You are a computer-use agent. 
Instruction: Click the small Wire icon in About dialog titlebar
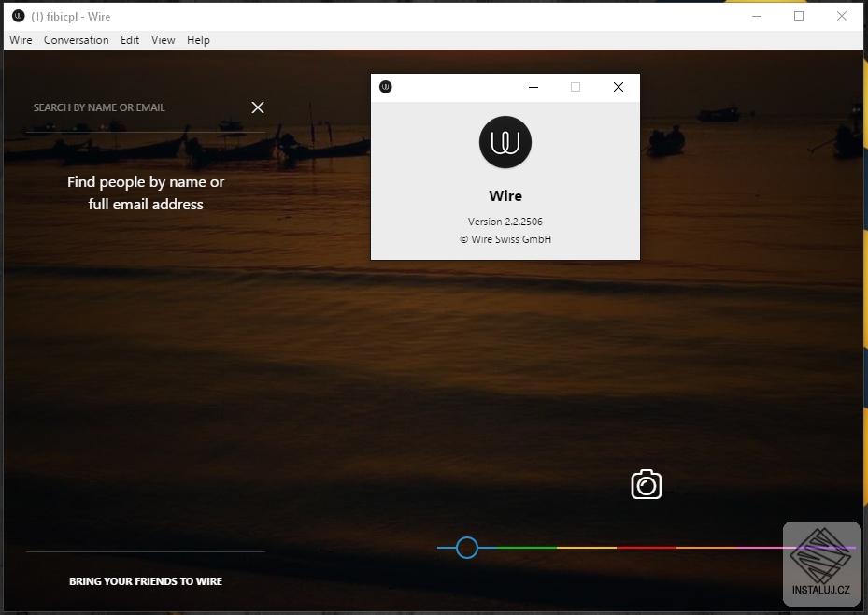pos(385,87)
